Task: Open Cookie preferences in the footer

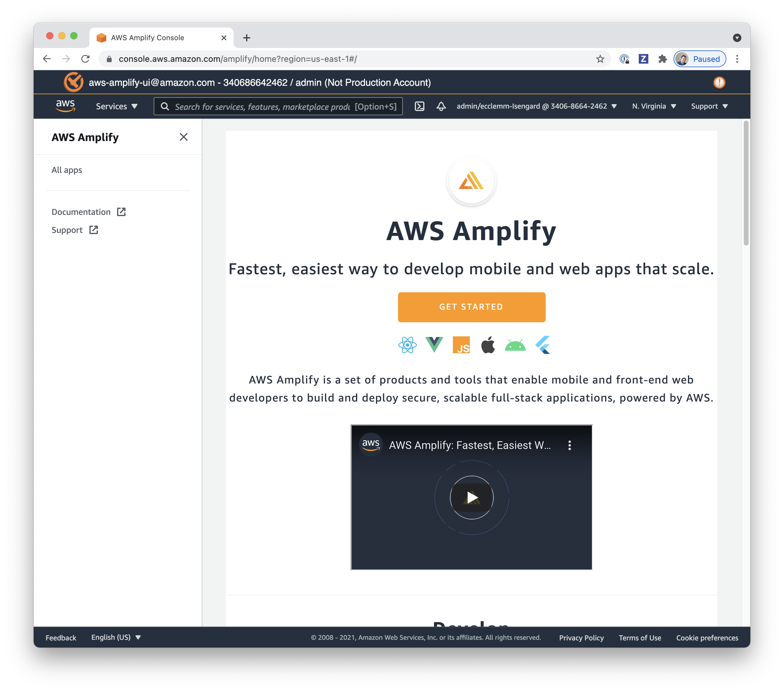Action: click(x=707, y=638)
